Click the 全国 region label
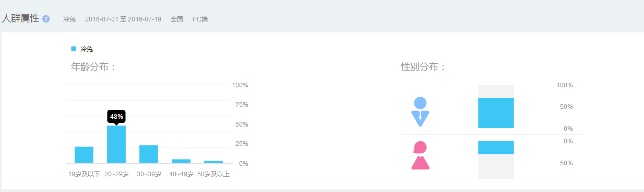 coord(177,19)
